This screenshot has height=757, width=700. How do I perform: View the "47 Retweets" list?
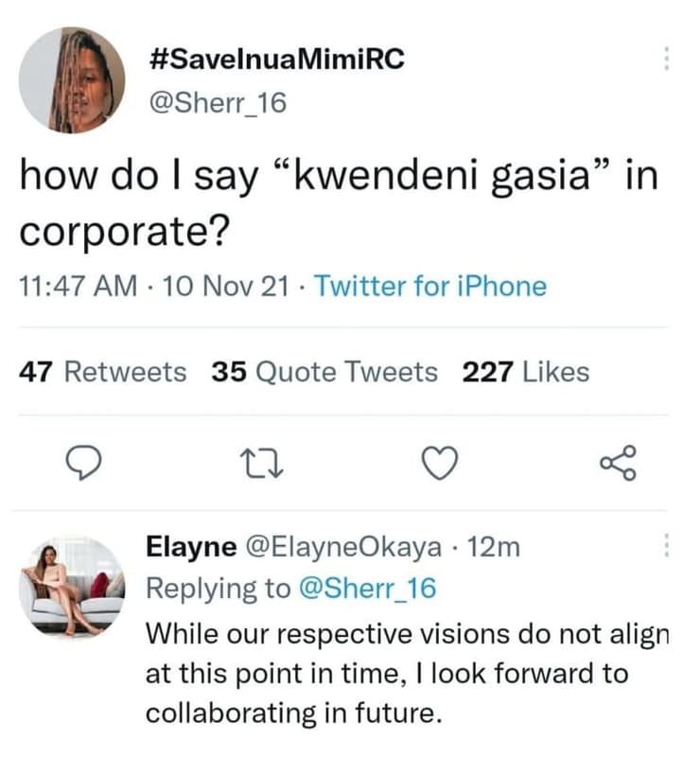tap(101, 373)
